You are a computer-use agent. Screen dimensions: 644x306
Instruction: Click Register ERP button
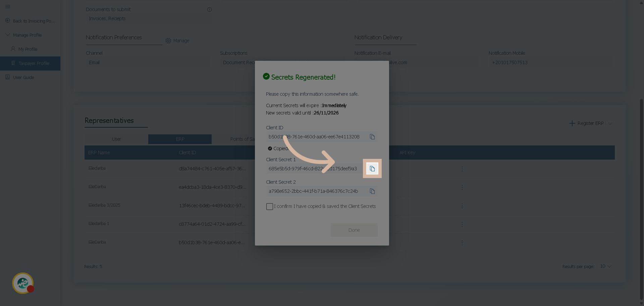[x=587, y=123]
